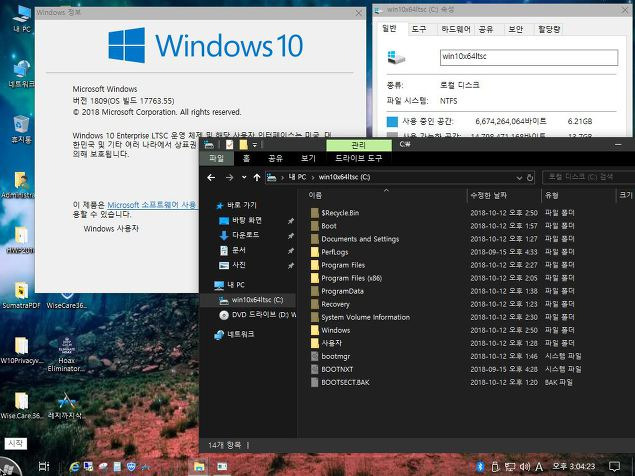Click the IME language indicator A
Viewport: 635px width, 476px height.
tap(539, 467)
